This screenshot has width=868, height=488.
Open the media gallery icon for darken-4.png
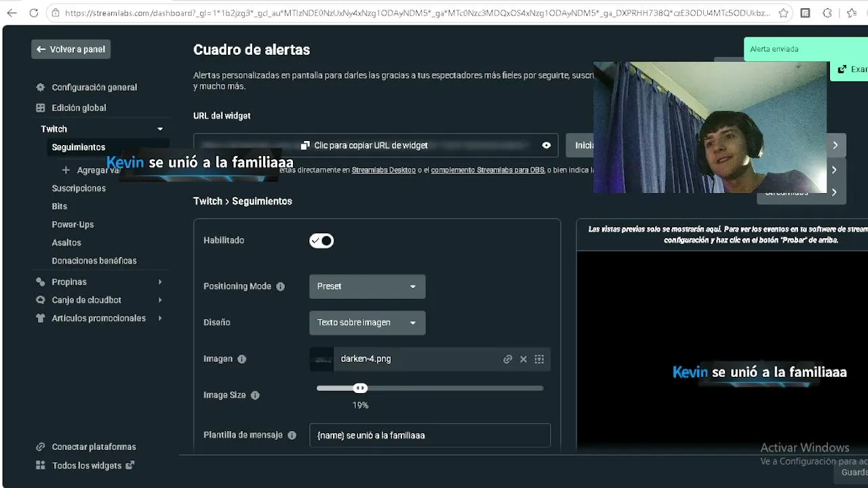tap(539, 359)
